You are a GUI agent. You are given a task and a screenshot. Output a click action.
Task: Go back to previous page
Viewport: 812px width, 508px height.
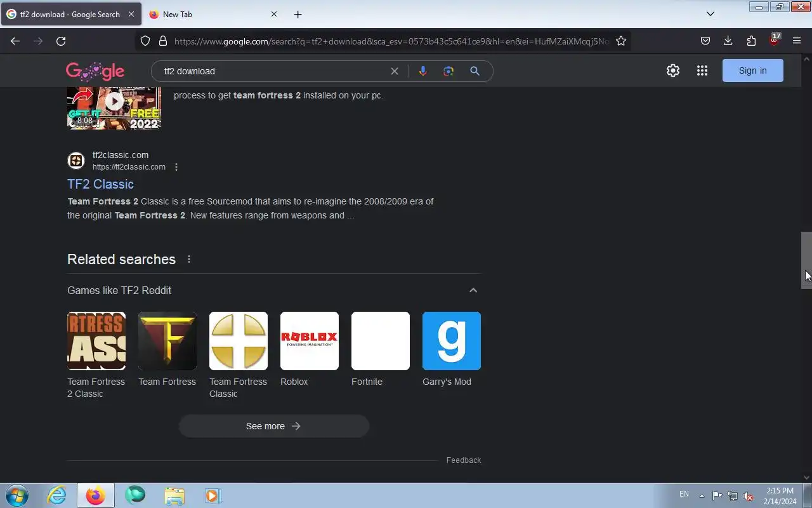pos(15,41)
